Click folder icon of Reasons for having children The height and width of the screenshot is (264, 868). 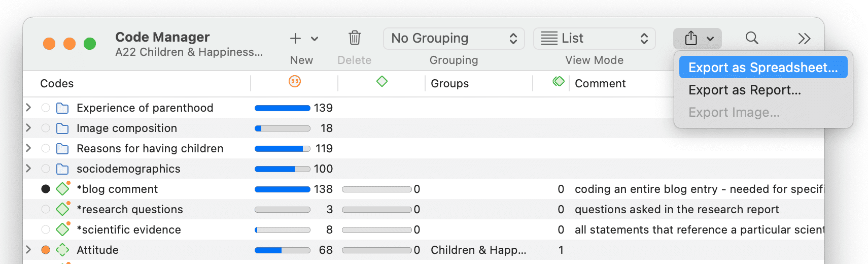coord(62,149)
